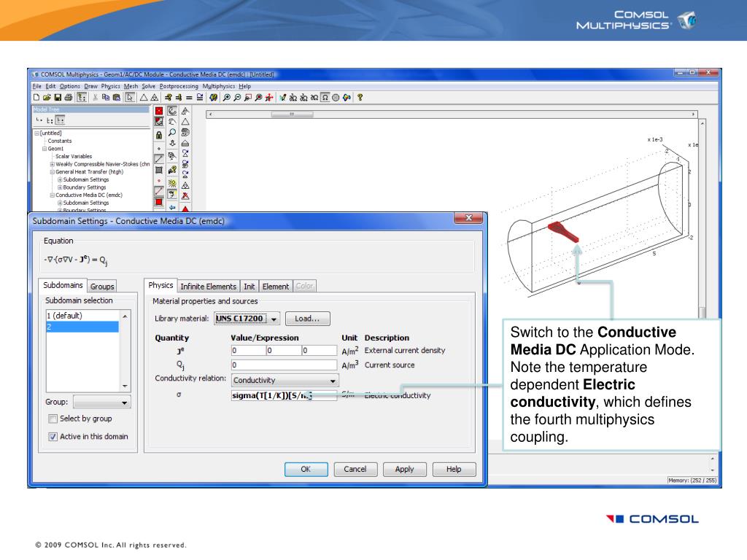Select the Constants tree item
Image resolution: width=747 pixels, height=560 pixels.
(x=60, y=141)
